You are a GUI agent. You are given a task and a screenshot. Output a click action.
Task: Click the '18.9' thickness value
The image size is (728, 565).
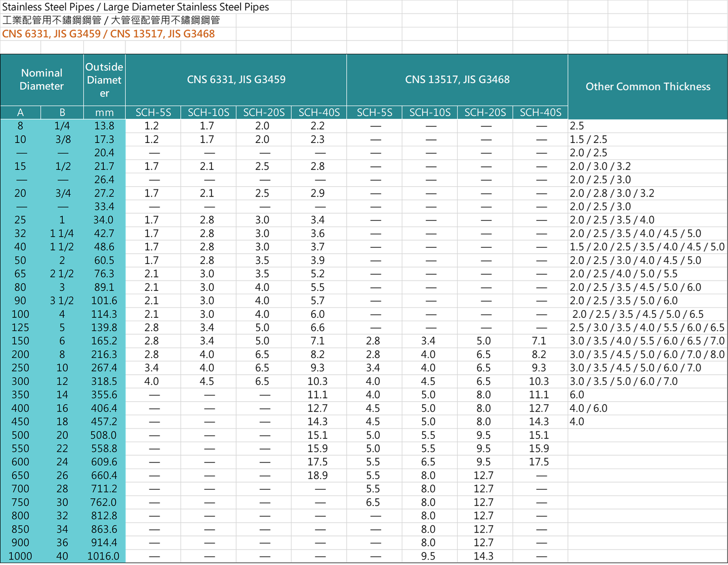tap(318, 475)
